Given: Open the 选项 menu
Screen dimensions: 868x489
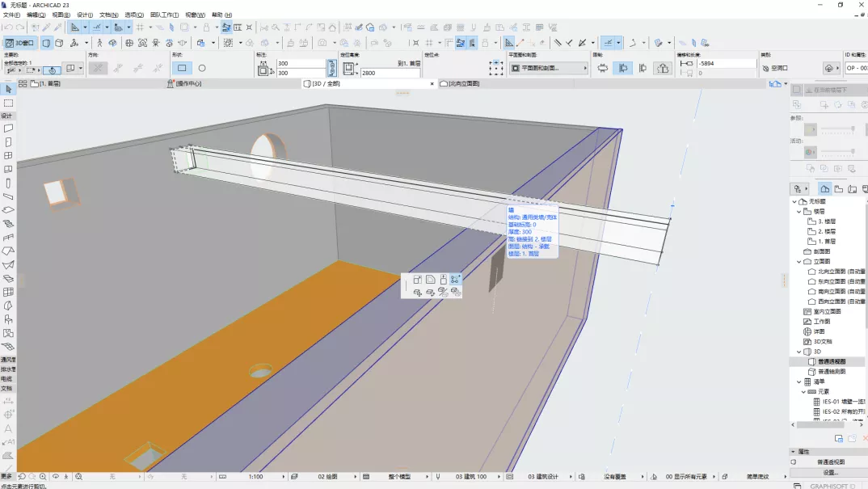Looking at the screenshot, I should pyautogui.click(x=134, y=15).
